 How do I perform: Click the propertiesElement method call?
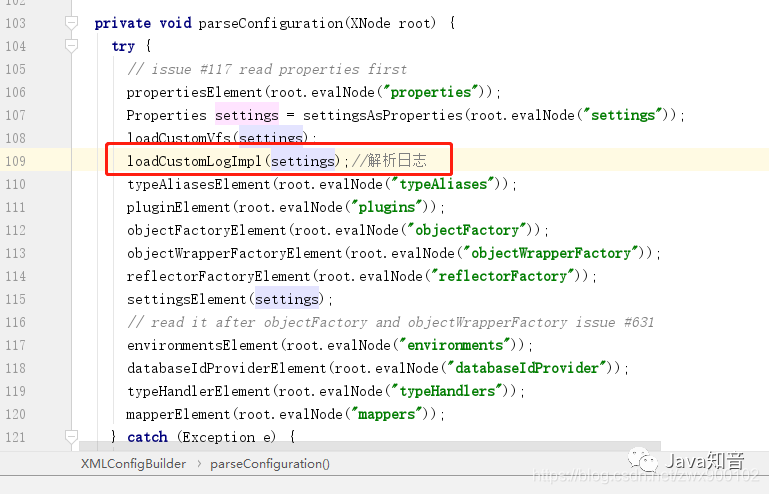pos(195,92)
